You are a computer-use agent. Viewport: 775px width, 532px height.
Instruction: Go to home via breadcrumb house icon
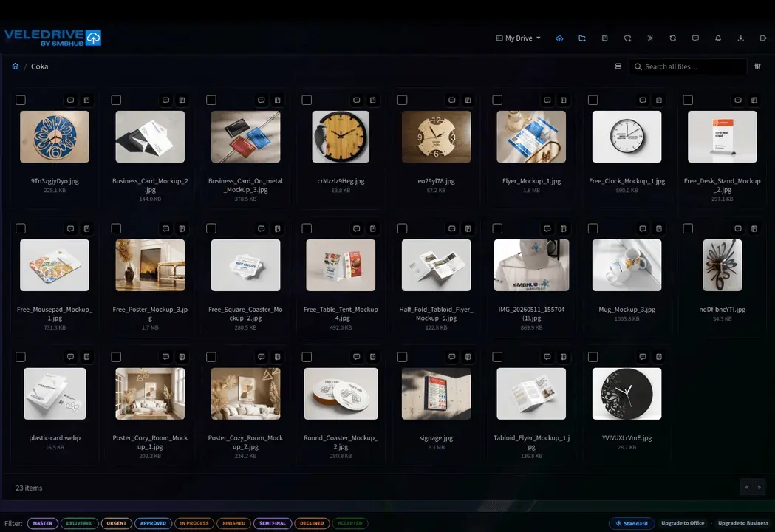tap(16, 66)
